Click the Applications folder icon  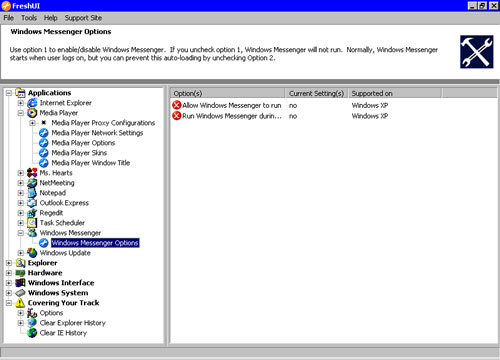pos(20,93)
